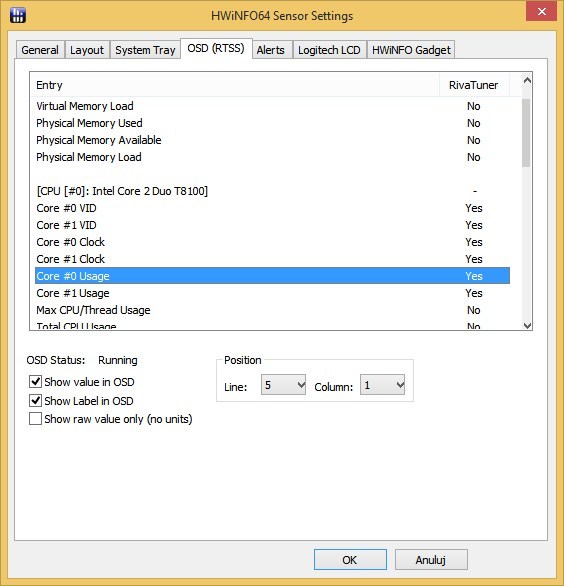Click the No value for Virtual Memory Load
Image resolution: width=564 pixels, height=586 pixels.
(474, 106)
